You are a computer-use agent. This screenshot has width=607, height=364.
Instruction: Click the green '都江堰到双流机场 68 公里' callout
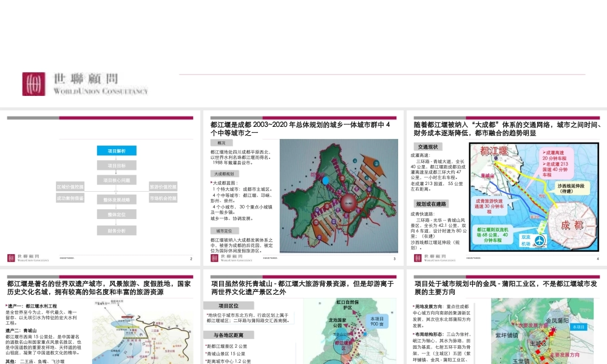tap(492, 235)
